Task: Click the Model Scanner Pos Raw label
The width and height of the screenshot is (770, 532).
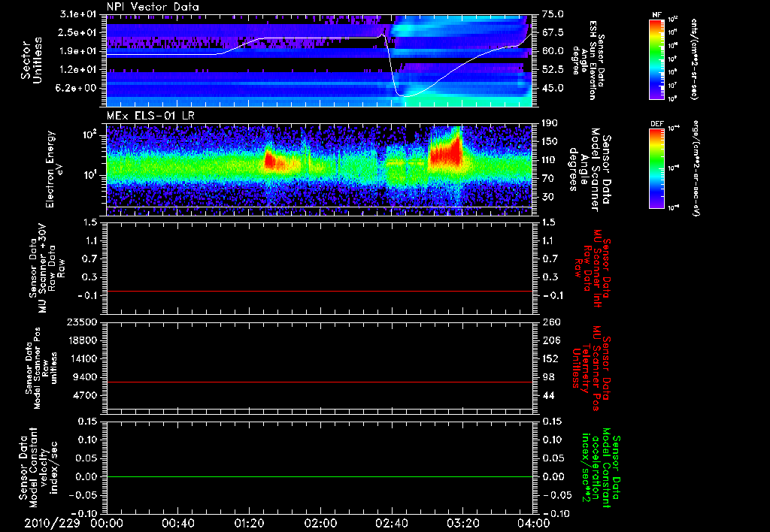Action: pos(41,368)
